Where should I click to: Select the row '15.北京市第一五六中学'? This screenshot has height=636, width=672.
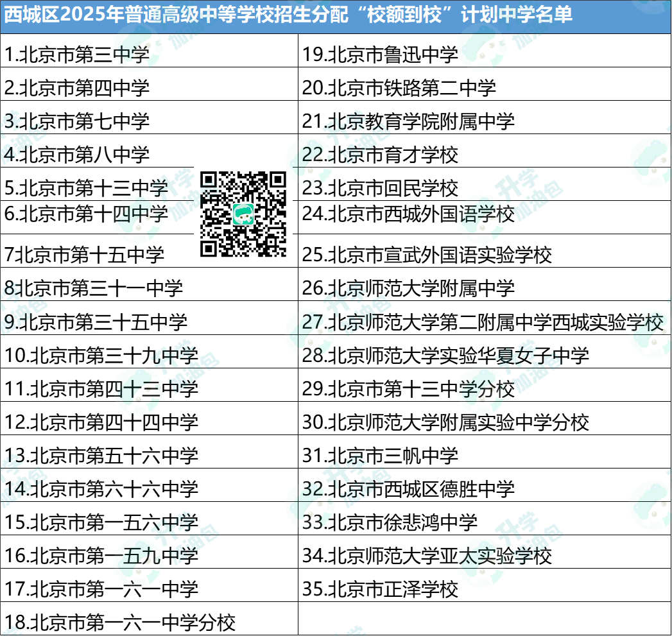(x=149, y=519)
